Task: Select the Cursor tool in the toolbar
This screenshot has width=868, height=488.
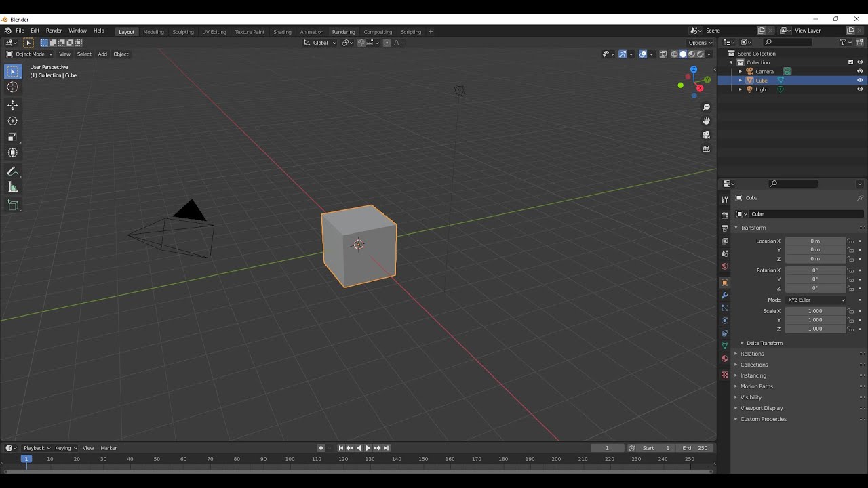Action: click(12, 87)
